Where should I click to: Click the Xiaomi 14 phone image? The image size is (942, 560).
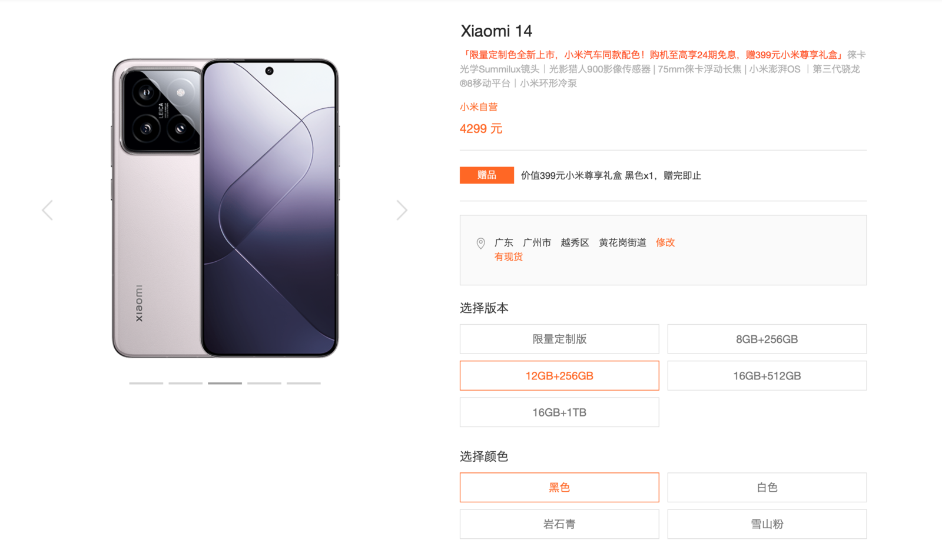[225, 208]
